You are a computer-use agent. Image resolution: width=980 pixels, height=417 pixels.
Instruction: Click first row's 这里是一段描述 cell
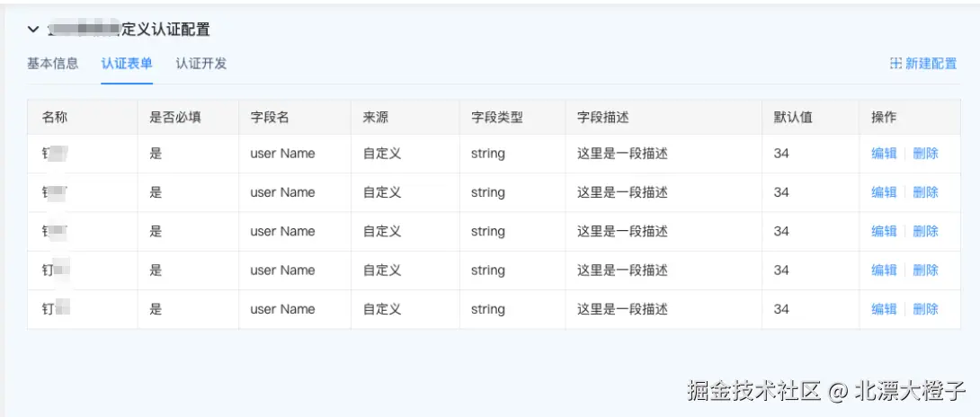point(622,154)
